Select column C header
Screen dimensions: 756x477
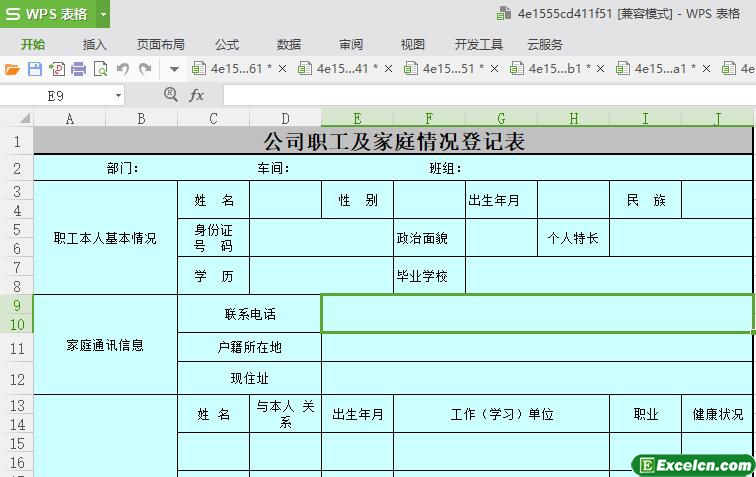[213, 118]
